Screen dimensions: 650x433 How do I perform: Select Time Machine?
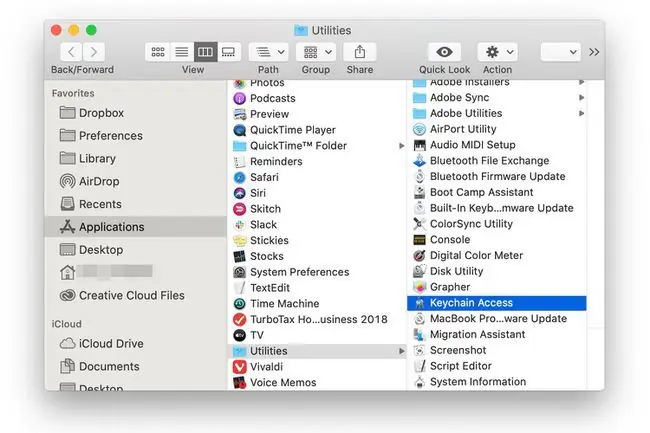pyautogui.click(x=317, y=303)
